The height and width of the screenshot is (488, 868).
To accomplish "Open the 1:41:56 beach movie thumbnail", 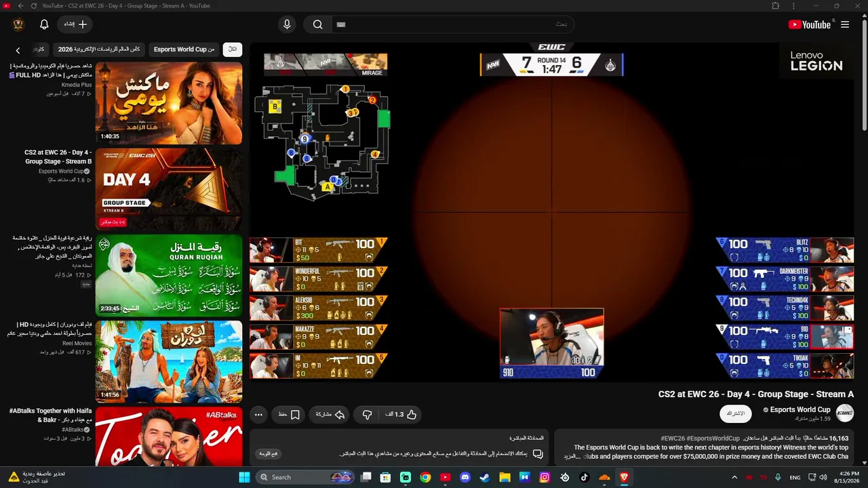I will coord(169,361).
